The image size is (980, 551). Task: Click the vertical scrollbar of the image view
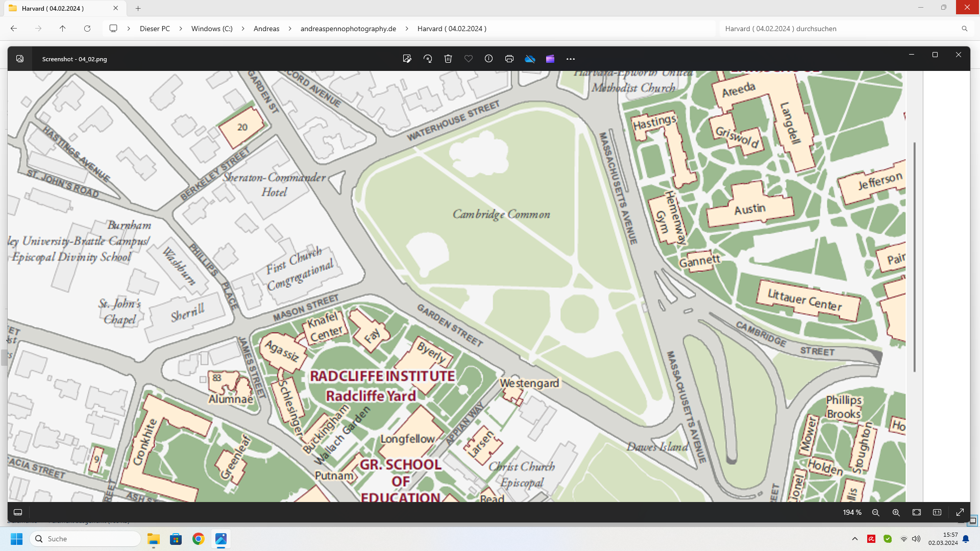coord(915,257)
